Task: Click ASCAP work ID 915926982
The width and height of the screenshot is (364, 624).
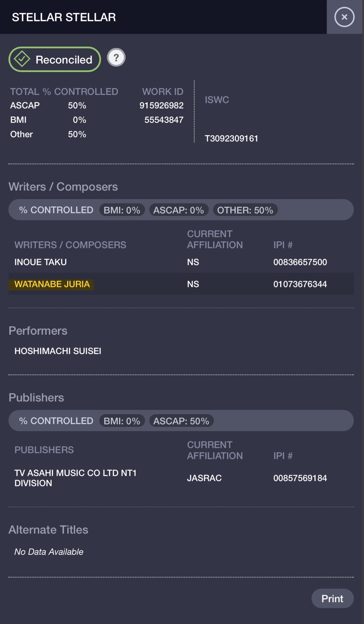Action: pyautogui.click(x=161, y=106)
